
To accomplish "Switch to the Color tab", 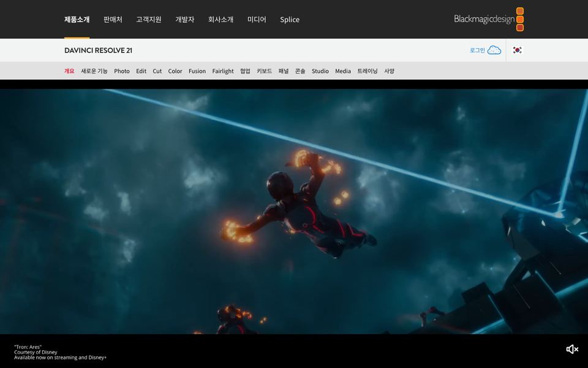I will coord(175,71).
